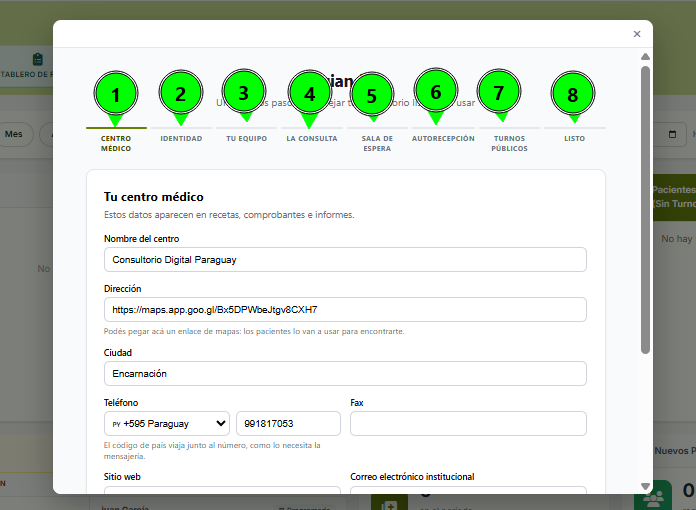Click the 'El código de país viaja' hint
The width and height of the screenshot is (696, 510).
(212, 451)
